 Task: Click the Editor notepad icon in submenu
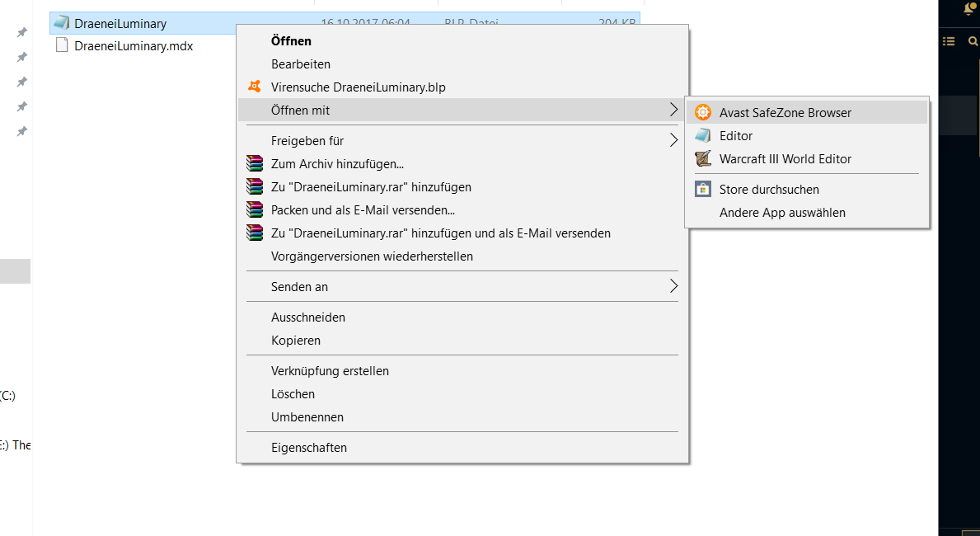pos(703,136)
